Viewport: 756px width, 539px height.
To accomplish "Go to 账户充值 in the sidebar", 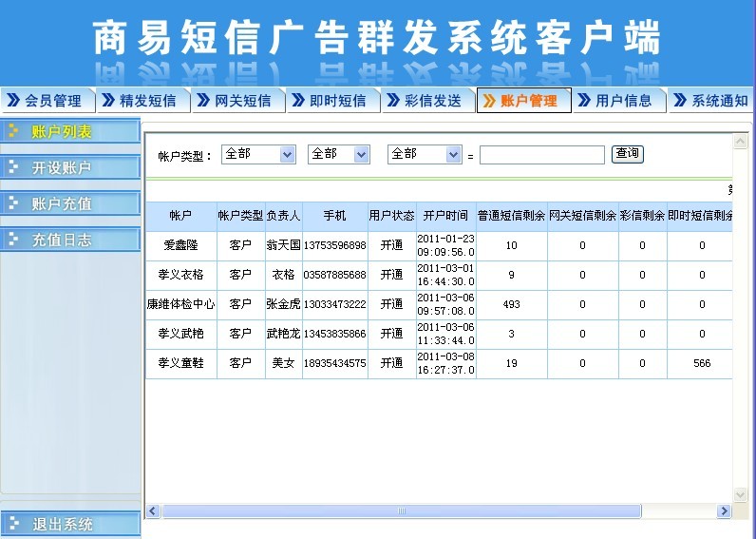I will [x=70, y=203].
